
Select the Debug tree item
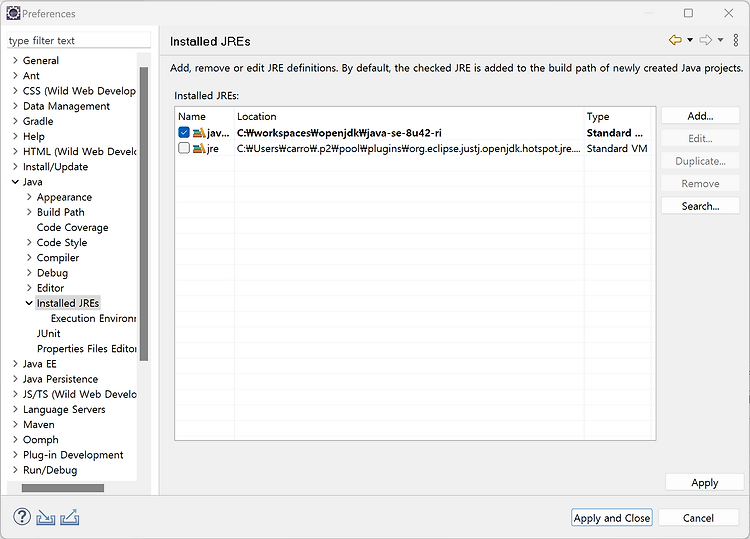click(x=52, y=273)
